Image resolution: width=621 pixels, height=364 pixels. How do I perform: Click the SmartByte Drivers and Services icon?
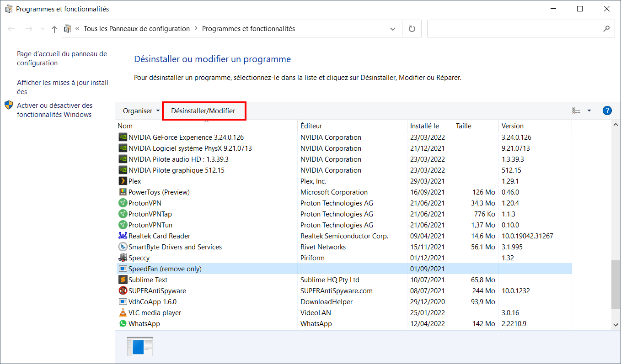click(x=123, y=247)
